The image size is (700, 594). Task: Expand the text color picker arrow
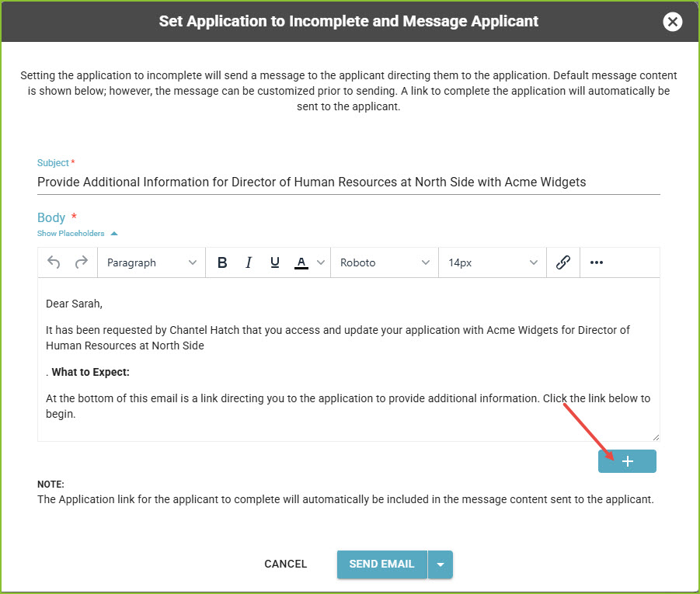click(321, 262)
